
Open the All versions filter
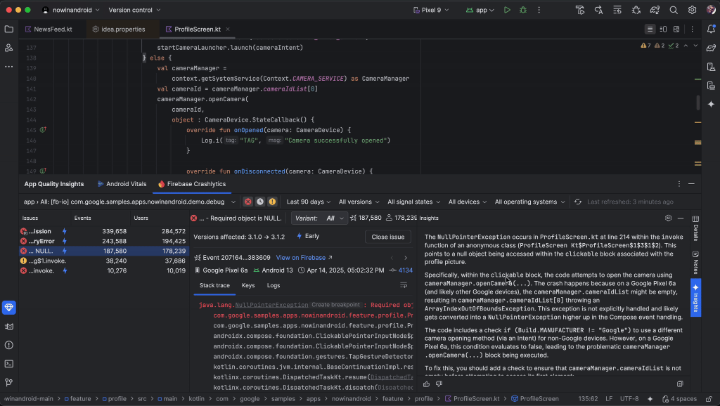pyautogui.click(x=359, y=202)
